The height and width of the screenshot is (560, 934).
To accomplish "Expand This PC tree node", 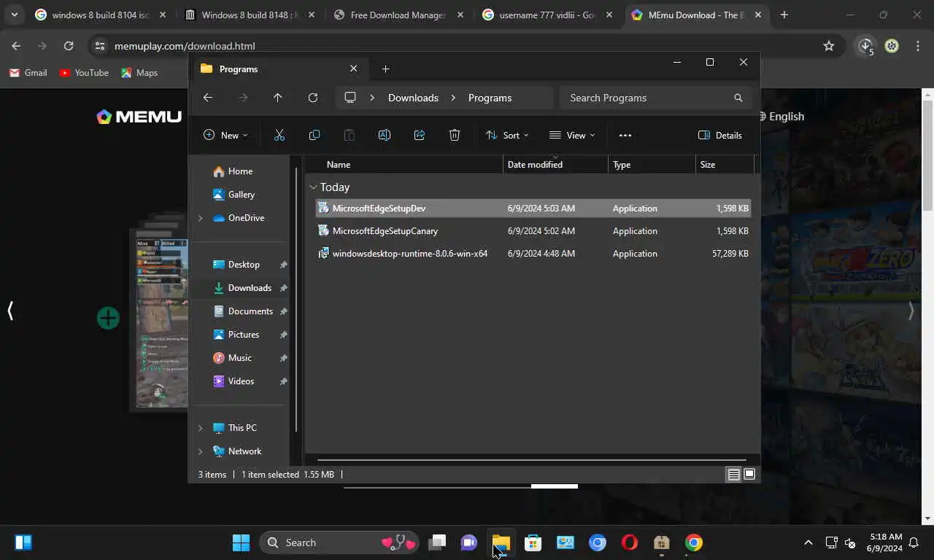I will click(x=201, y=428).
